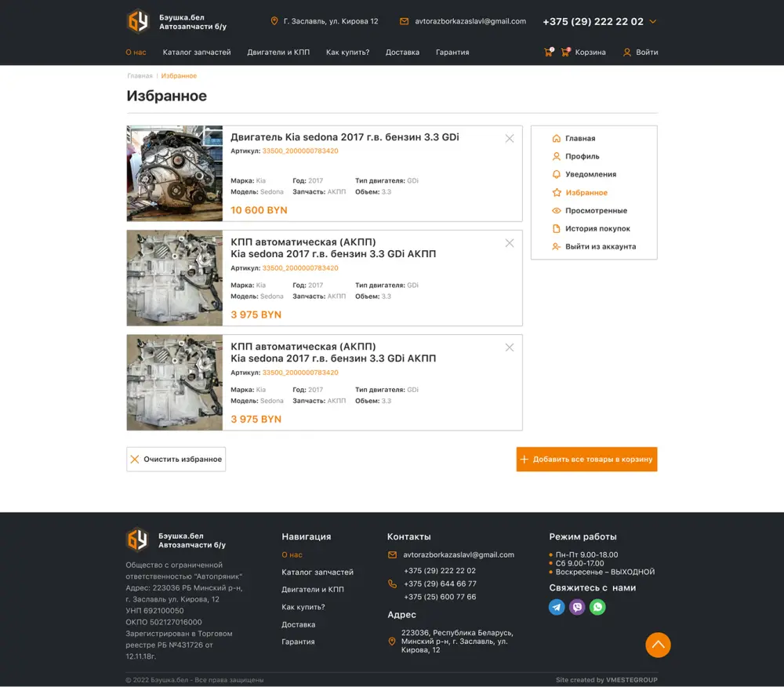This screenshot has width=784, height=687.
Task: Click footer phone +375 (29) 222 22 02
Action: point(440,570)
